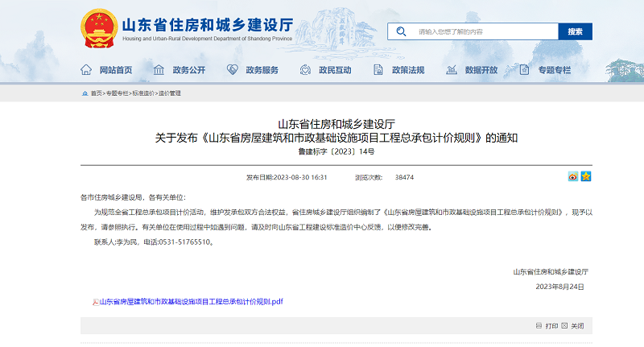This screenshot has width=644, height=347.
Task: Click the magnifier icon in search box
Action: click(401, 31)
